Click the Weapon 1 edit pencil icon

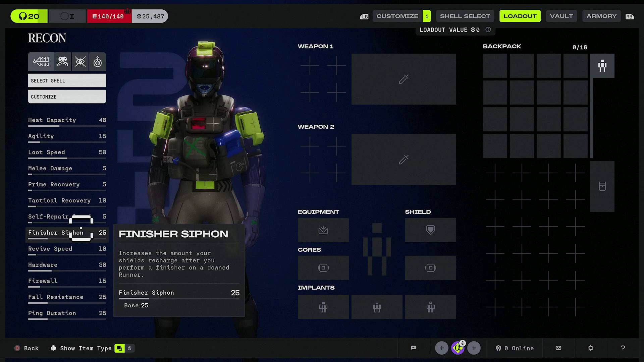pos(404,79)
